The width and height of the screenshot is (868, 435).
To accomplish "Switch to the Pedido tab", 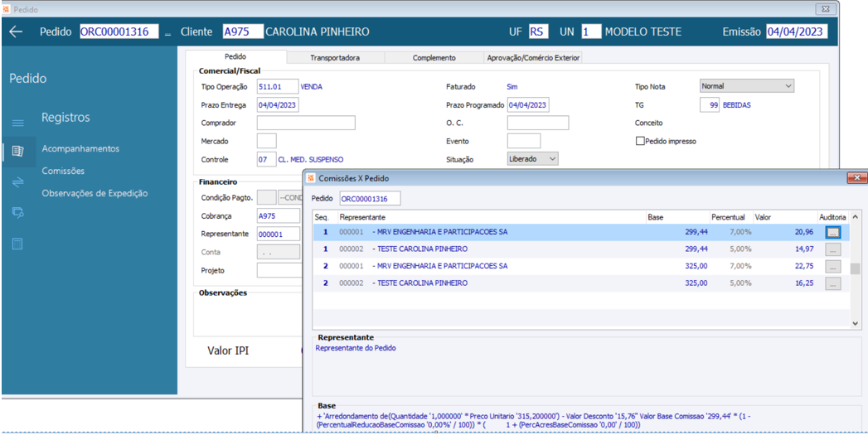I will 235,56.
